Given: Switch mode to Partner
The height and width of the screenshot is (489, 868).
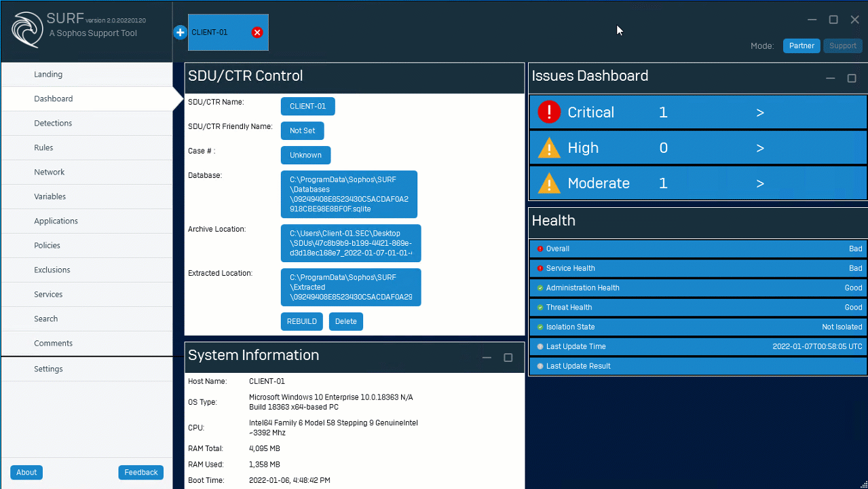Looking at the screenshot, I should tap(801, 46).
